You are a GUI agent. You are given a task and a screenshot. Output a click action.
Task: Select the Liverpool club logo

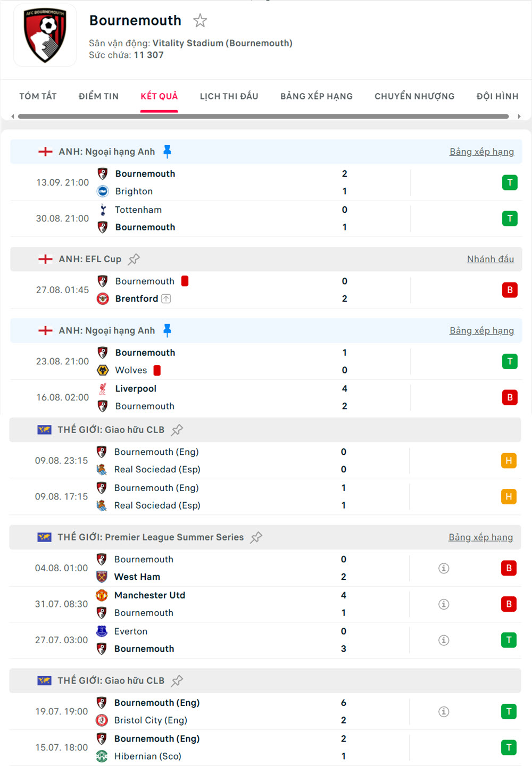[103, 388]
